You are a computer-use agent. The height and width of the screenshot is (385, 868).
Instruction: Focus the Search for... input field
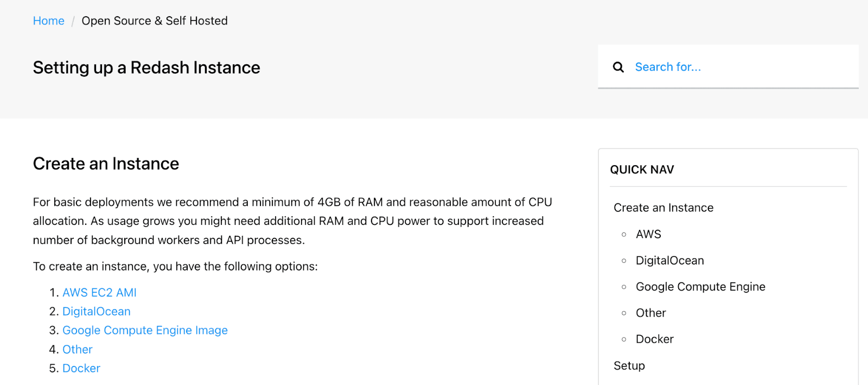coord(727,67)
